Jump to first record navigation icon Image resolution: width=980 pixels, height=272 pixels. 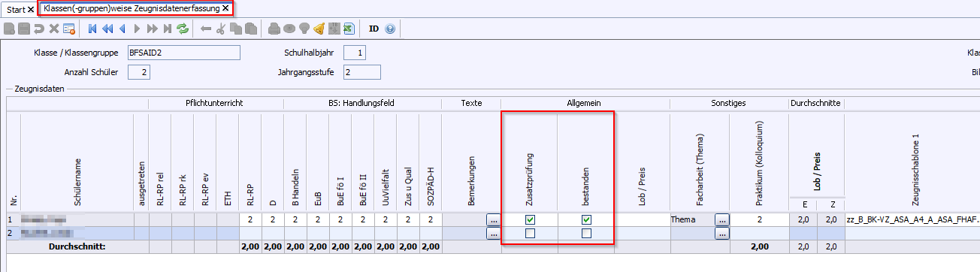coord(92,29)
